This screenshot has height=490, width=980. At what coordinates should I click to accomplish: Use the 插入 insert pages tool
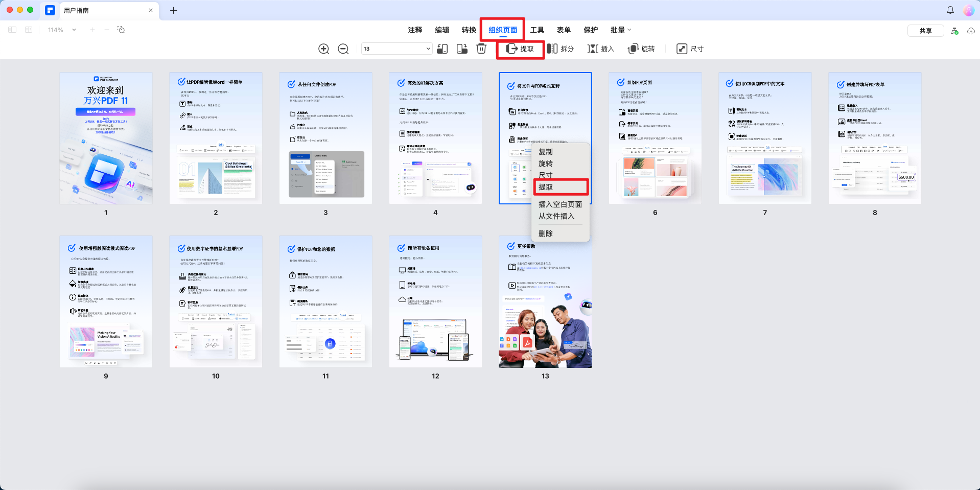click(x=600, y=49)
